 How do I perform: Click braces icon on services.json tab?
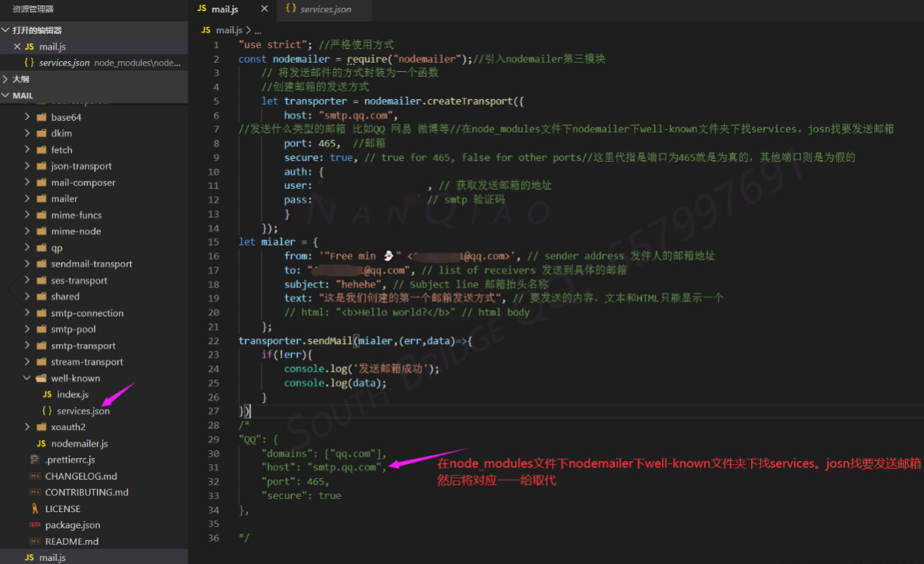[291, 9]
